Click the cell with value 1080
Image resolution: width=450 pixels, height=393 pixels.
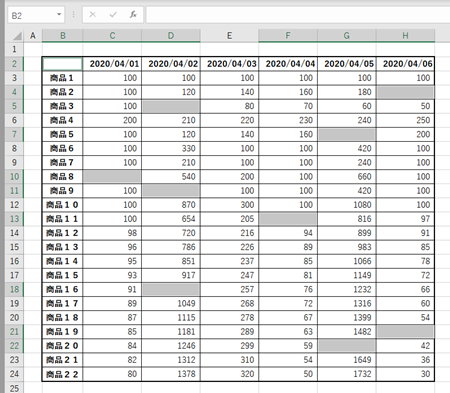pyautogui.click(x=347, y=205)
